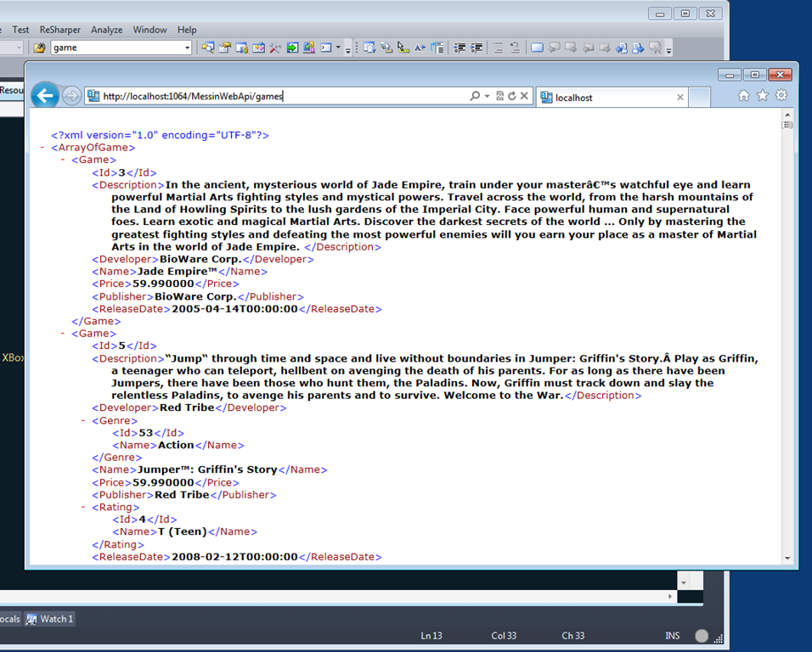Increase line indent in Visual Studio toolbar

pos(476,48)
